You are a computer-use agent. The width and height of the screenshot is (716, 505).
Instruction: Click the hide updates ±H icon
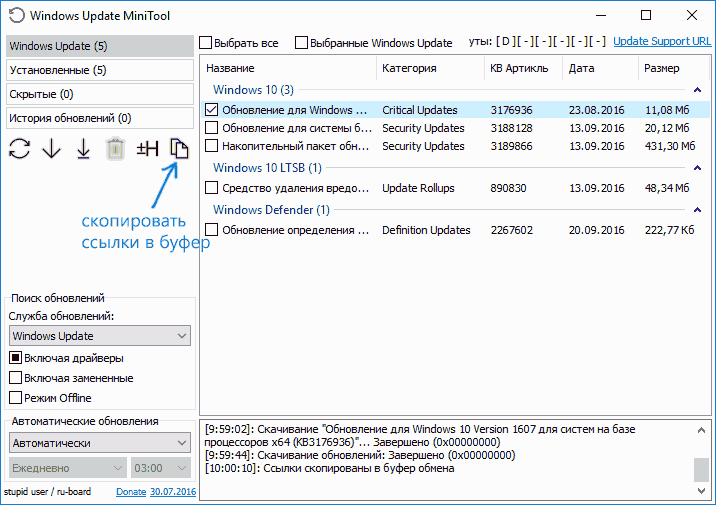coord(147,149)
